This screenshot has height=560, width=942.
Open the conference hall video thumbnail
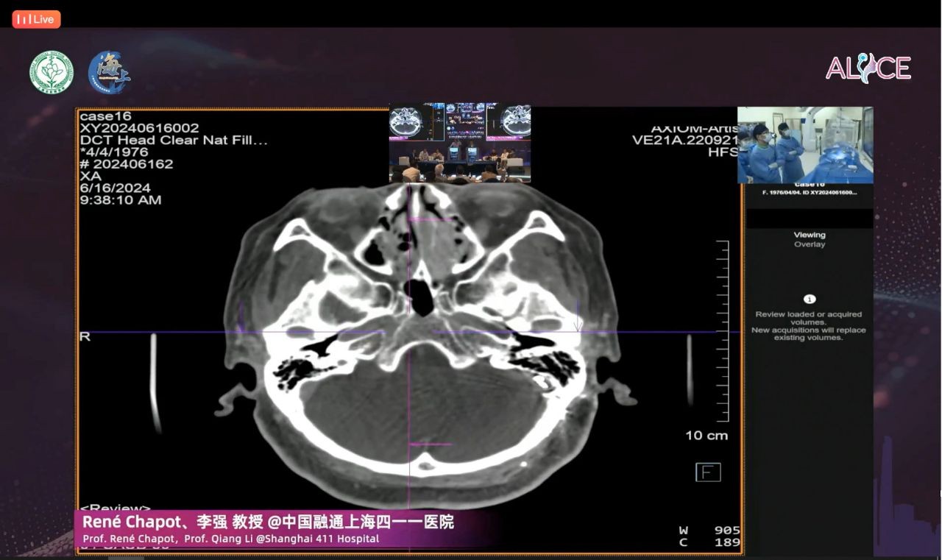pyautogui.click(x=460, y=143)
